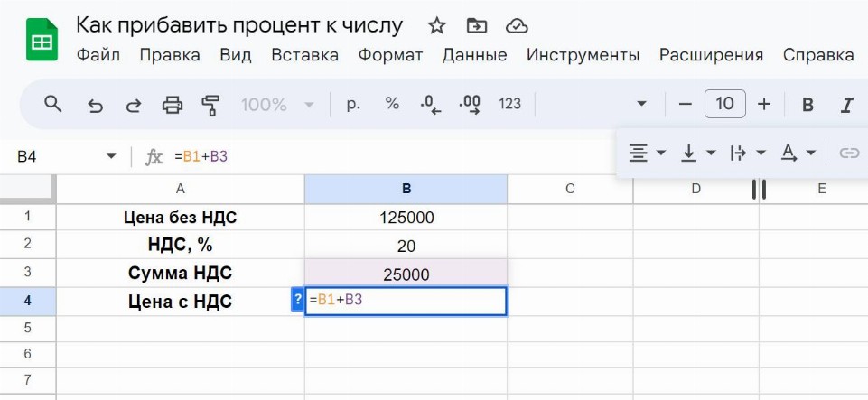The height and width of the screenshot is (400, 868).
Task: Activate the paint format tool
Action: (210, 105)
